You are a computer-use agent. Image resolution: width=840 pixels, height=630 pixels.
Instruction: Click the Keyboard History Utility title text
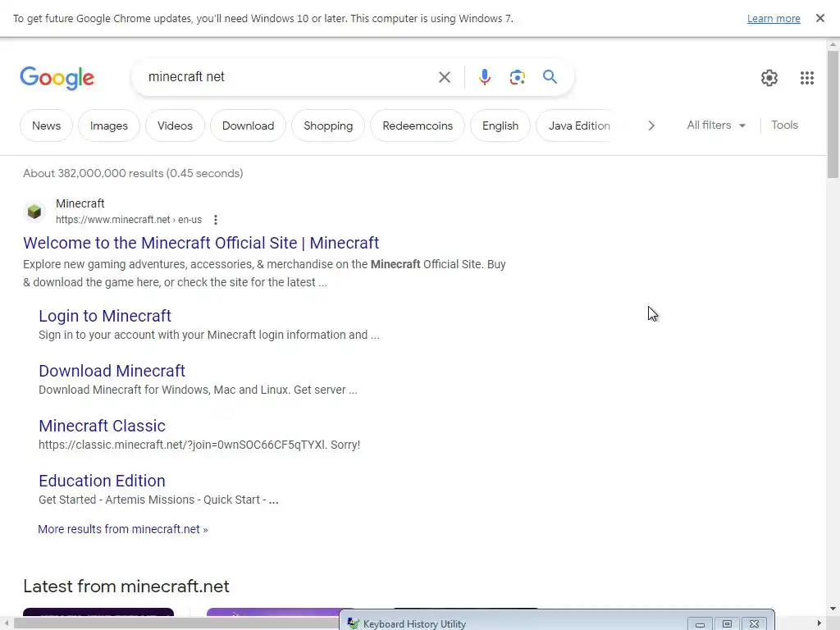(414, 624)
